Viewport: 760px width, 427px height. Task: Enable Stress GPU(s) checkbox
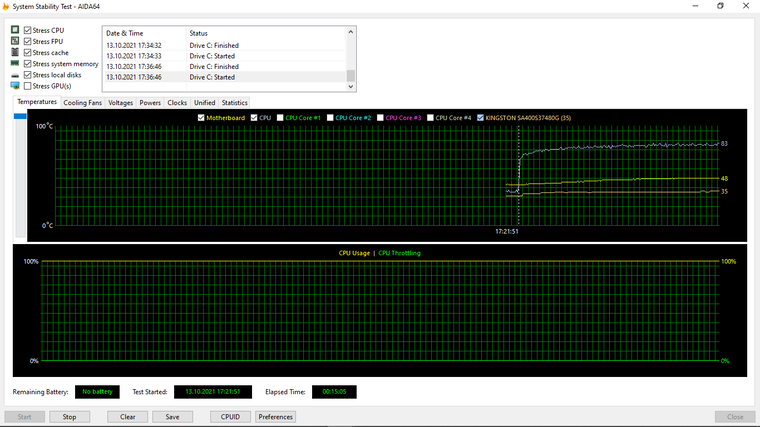point(28,86)
